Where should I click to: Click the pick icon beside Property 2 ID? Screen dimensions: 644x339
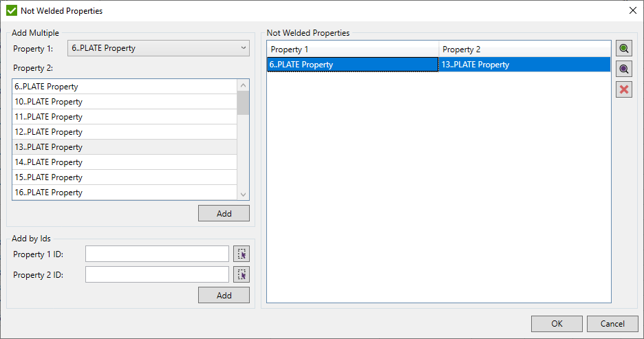pos(241,274)
